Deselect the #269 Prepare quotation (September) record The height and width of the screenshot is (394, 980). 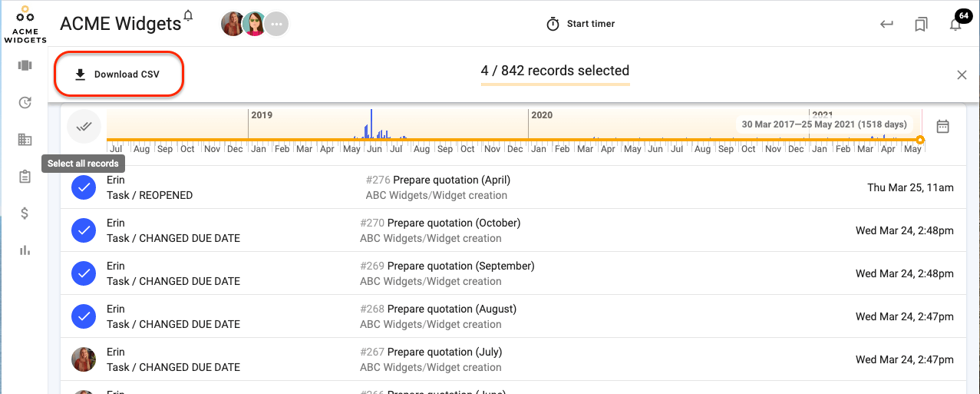(x=84, y=273)
